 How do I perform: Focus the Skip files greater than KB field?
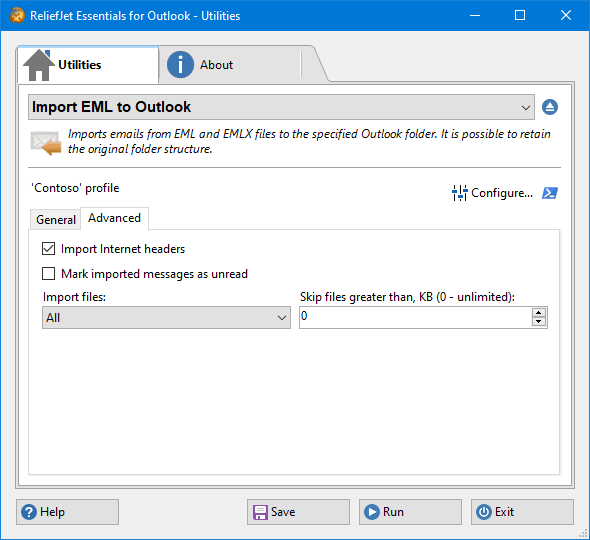point(416,318)
